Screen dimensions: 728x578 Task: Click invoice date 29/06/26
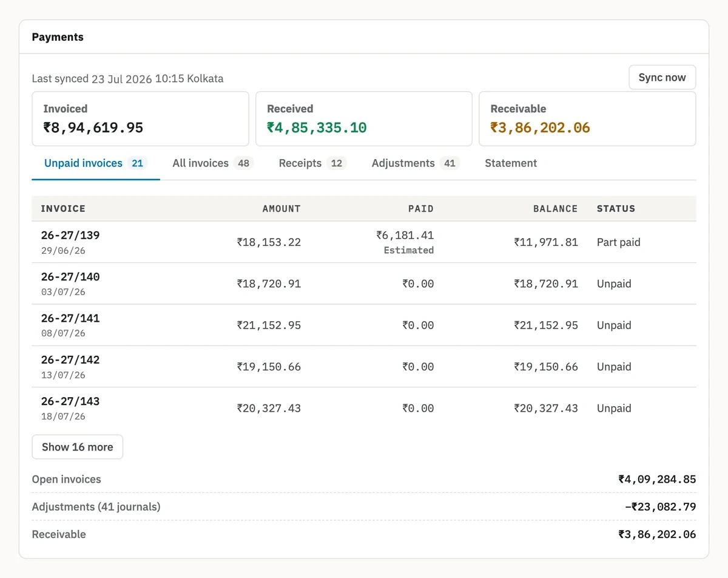[63, 251]
